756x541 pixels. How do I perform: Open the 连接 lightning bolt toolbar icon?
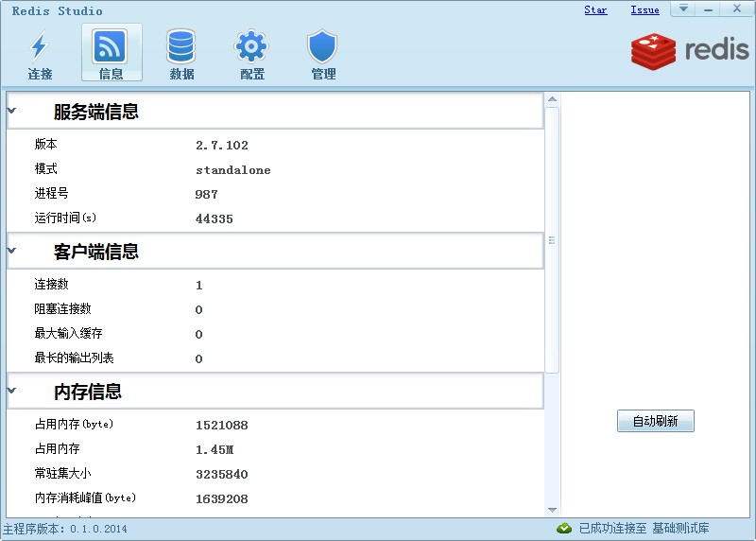click(40, 53)
